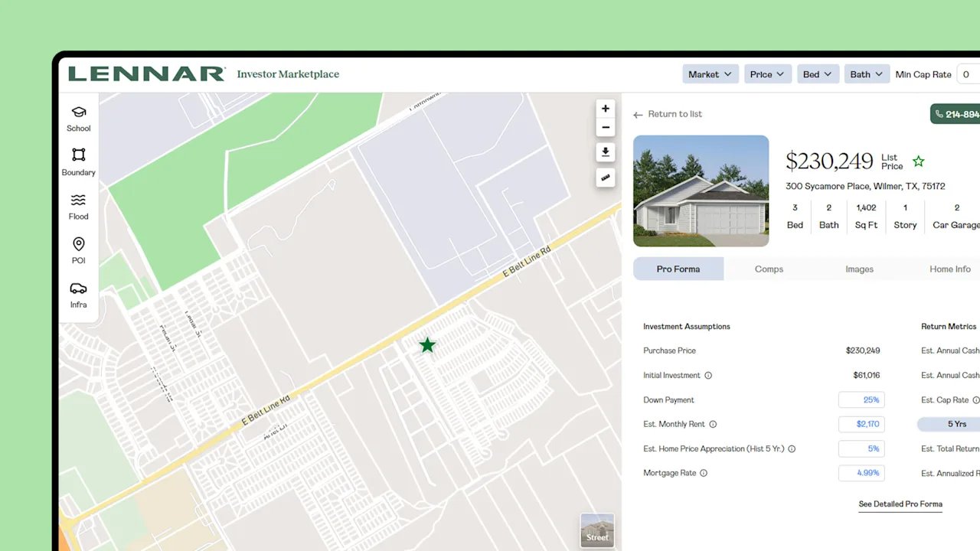Image resolution: width=980 pixels, height=551 pixels.
Task: Zoom out on the map
Action: [606, 128]
